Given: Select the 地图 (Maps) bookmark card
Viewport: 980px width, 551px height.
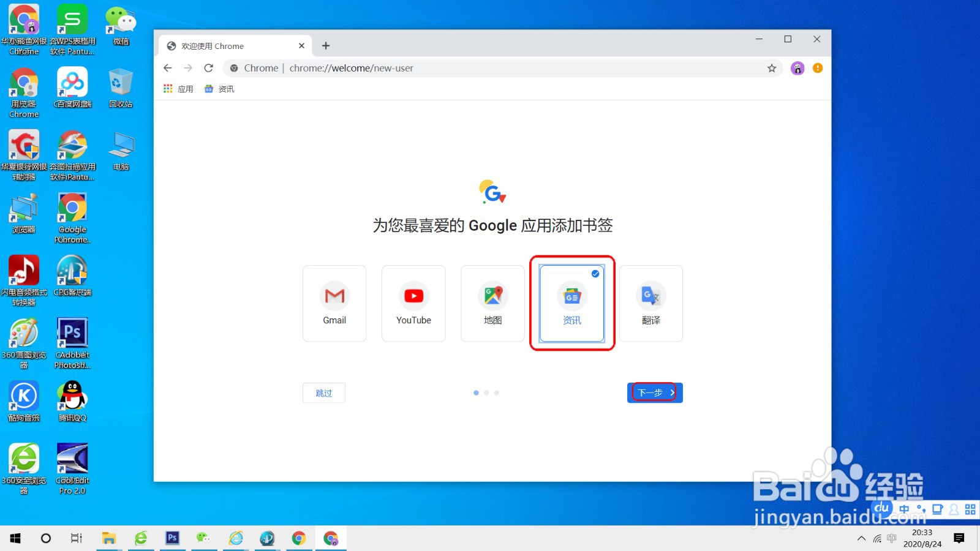Looking at the screenshot, I should [492, 303].
